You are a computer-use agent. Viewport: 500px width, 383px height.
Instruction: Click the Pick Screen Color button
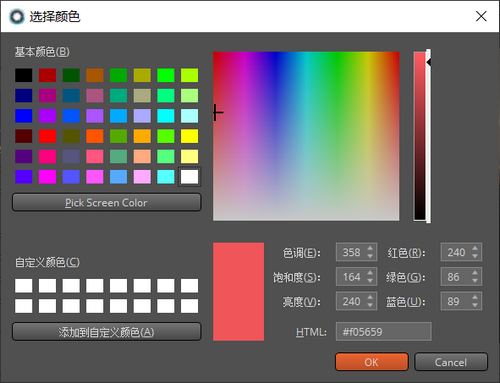[x=107, y=202]
